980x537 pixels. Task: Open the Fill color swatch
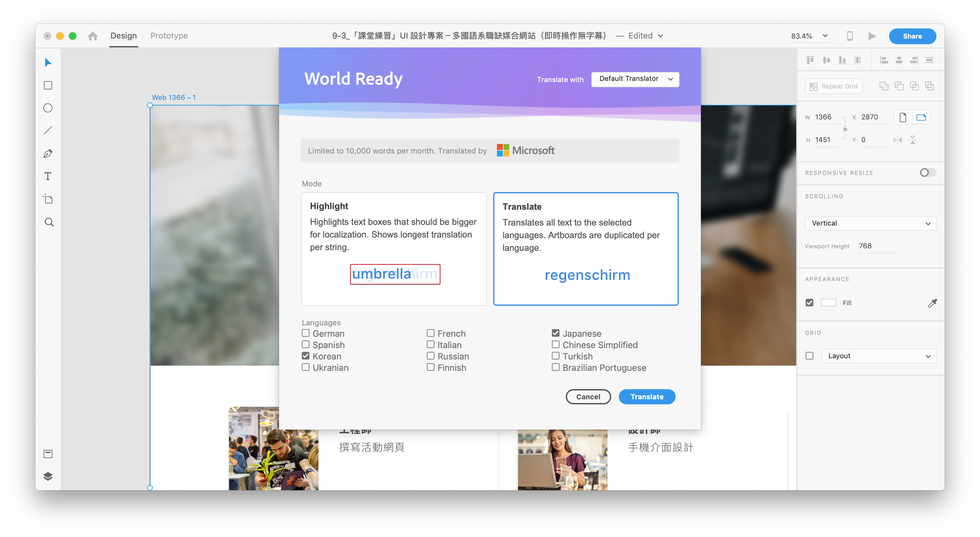point(828,303)
